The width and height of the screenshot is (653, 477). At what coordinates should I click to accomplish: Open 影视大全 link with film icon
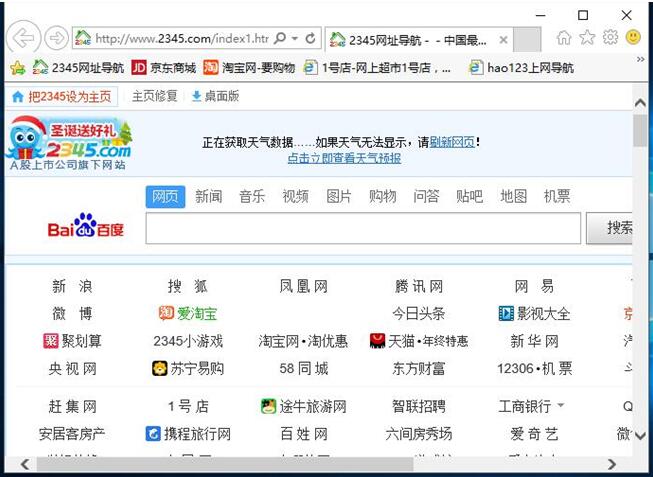534,313
